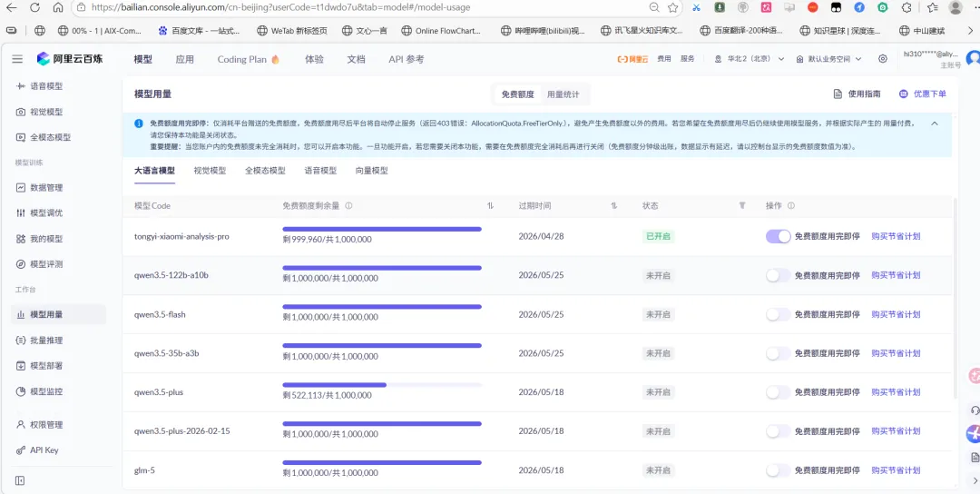
Task: Open the browser extensions puzzle icon
Action: [x=906, y=7]
